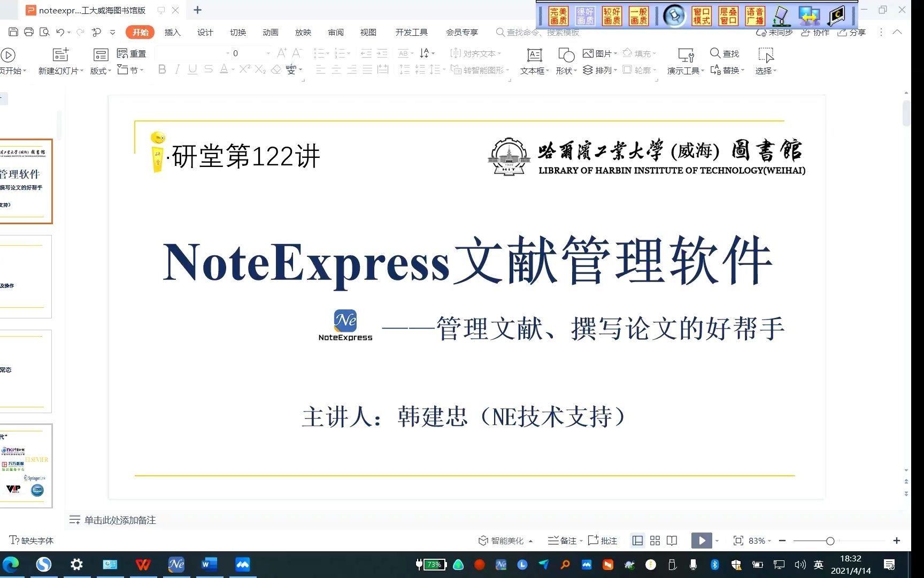
Task: Click the Select (选择) icon
Action: [766, 55]
